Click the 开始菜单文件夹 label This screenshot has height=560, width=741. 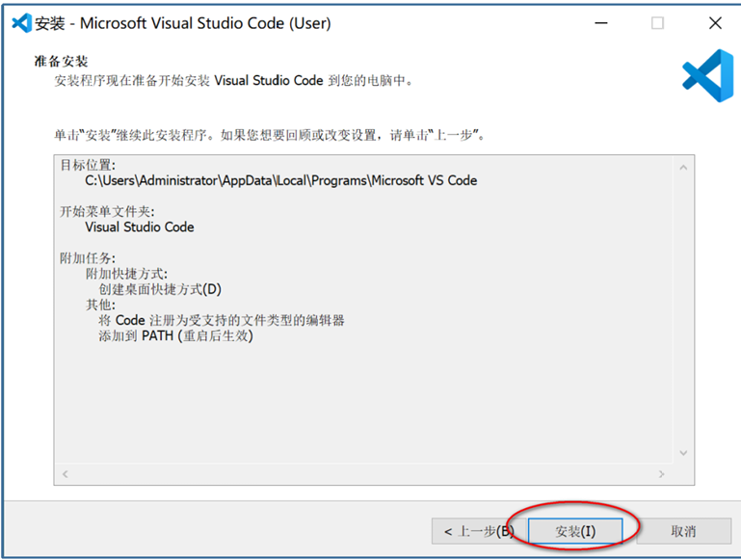107,211
